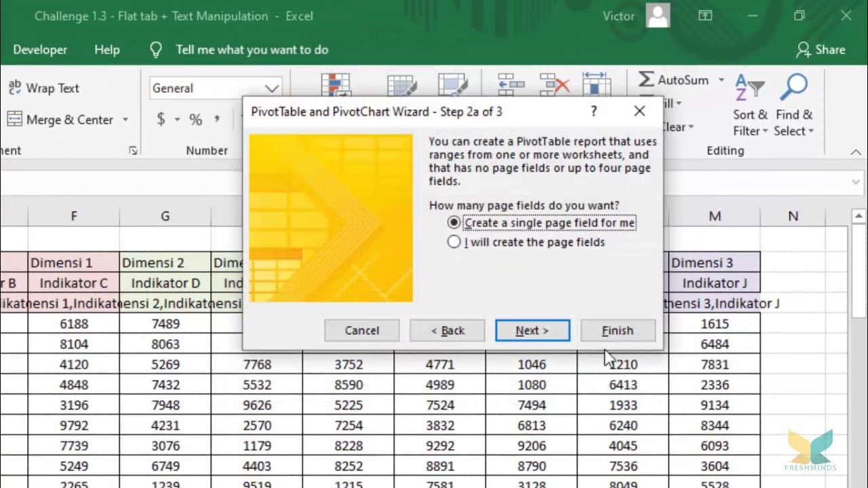
Task: Click cell with value 4045
Action: click(x=623, y=446)
